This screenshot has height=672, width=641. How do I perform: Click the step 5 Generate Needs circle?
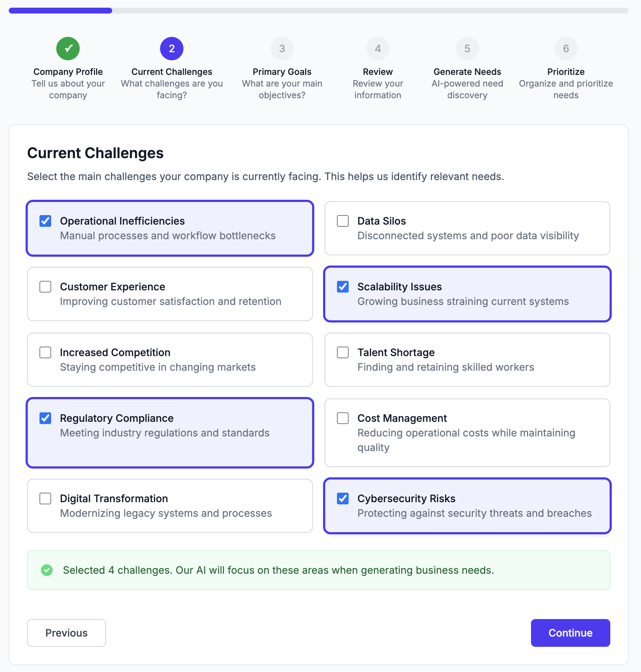(467, 48)
